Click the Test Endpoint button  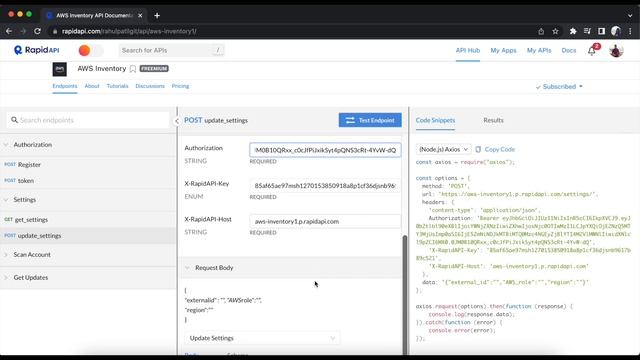(370, 120)
